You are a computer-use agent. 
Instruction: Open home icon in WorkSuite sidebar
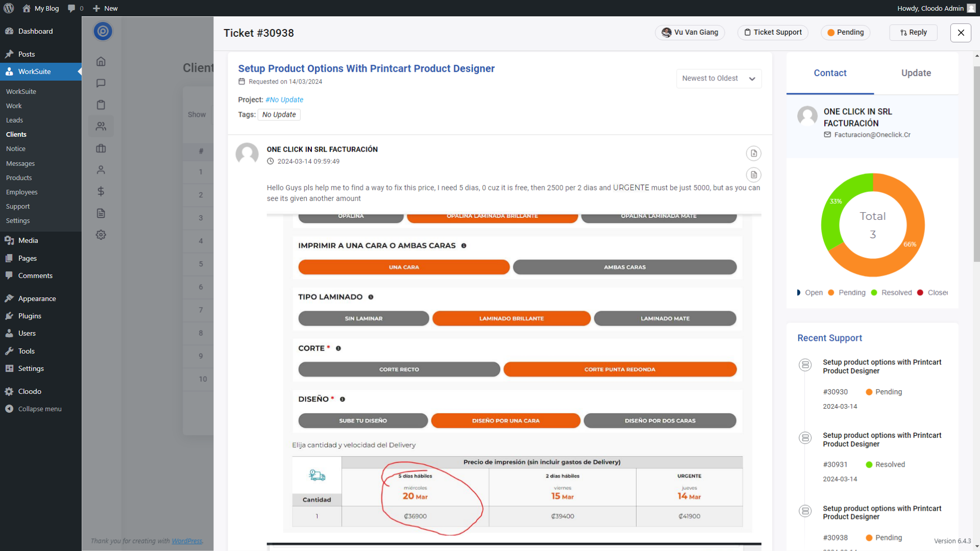[101, 61]
